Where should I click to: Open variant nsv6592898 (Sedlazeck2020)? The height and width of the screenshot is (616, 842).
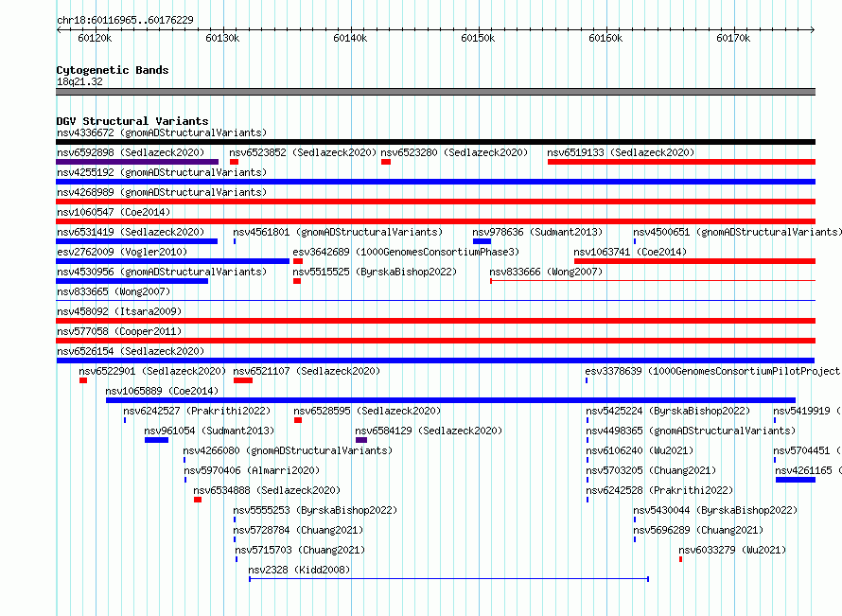tap(131, 152)
